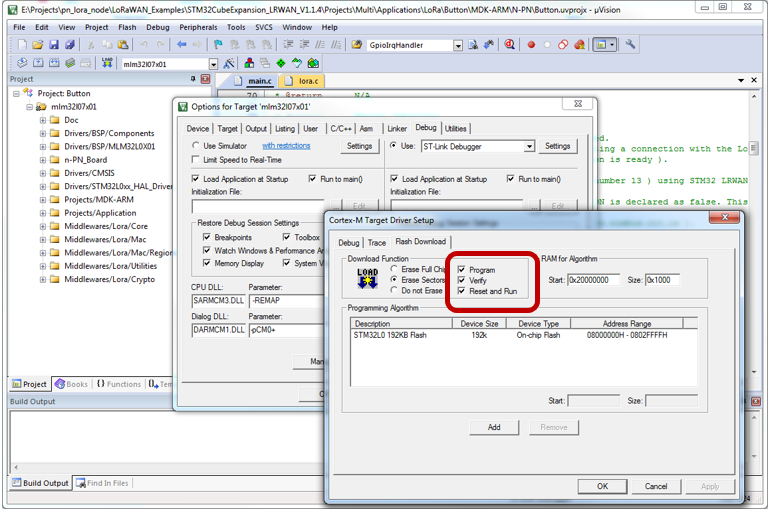The height and width of the screenshot is (512, 772).
Task: Expand the Middlewares/Lora/Crypto folder node
Action: click(x=43, y=280)
